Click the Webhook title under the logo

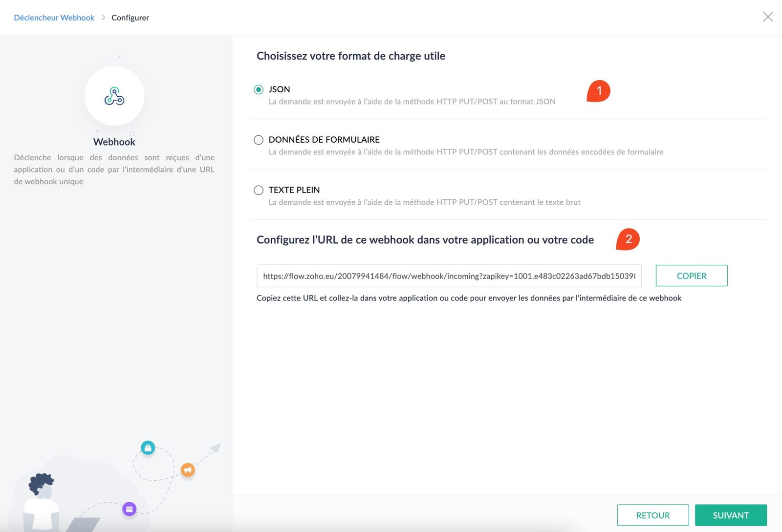point(114,142)
